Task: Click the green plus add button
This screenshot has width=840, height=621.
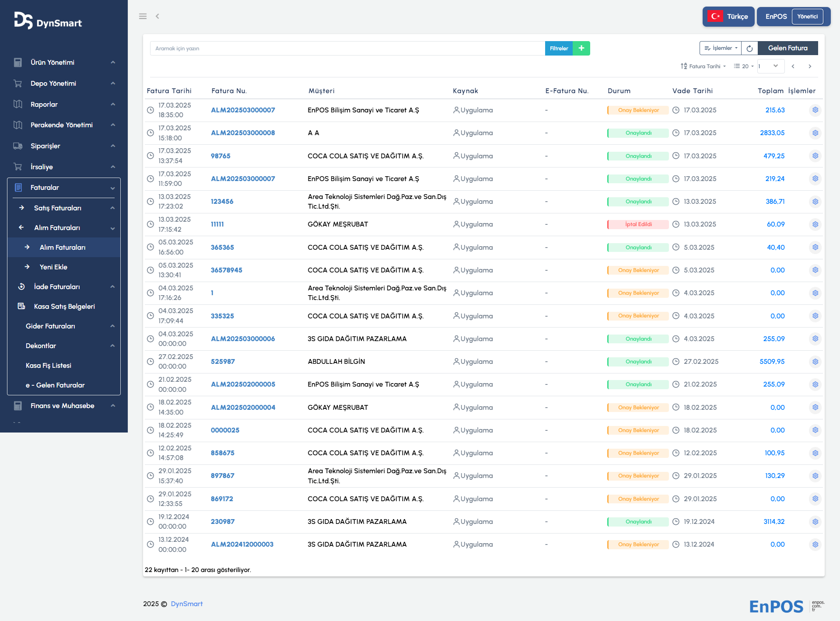Action: click(x=581, y=48)
